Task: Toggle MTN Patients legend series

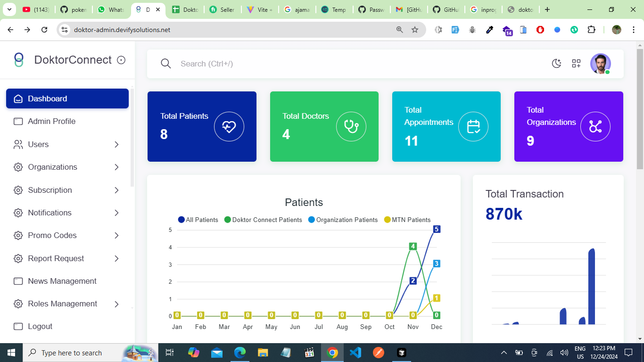Action: pos(407,220)
